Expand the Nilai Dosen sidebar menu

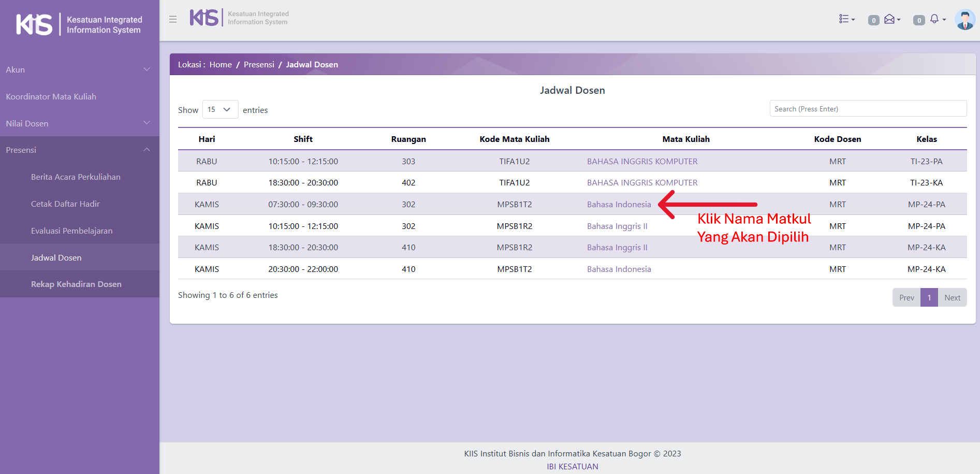click(x=78, y=123)
